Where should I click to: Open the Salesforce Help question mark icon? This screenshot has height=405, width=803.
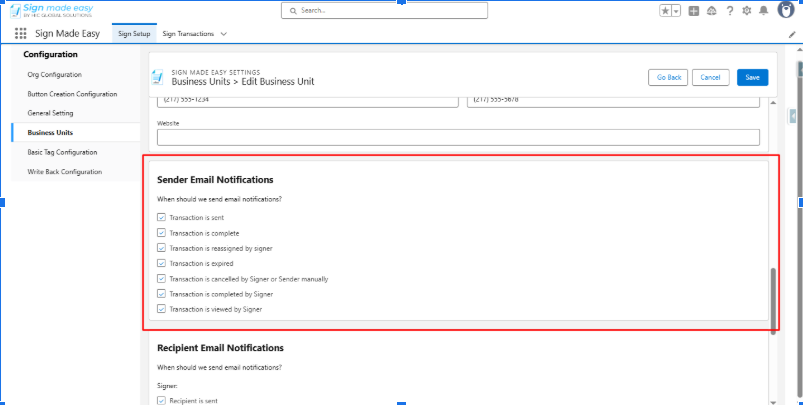point(730,11)
